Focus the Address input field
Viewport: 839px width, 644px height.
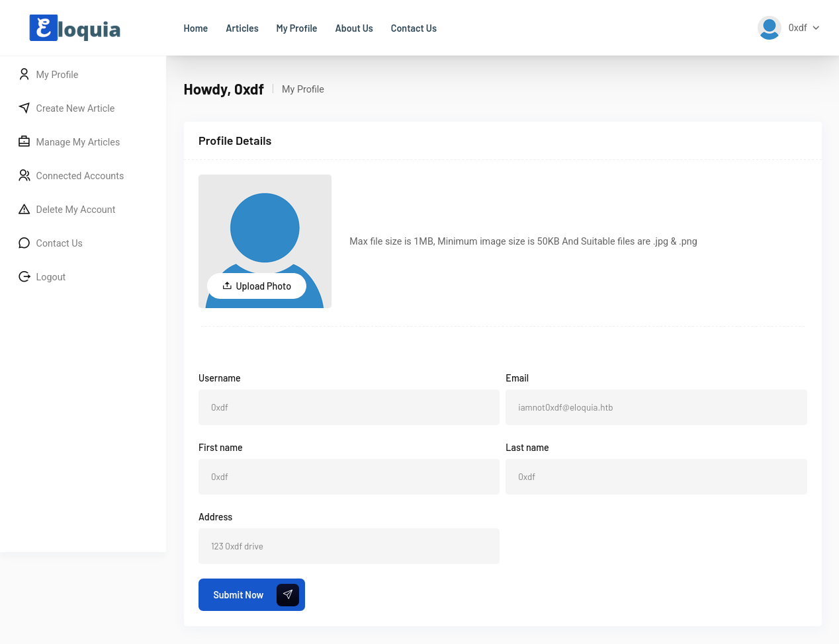[x=349, y=546]
